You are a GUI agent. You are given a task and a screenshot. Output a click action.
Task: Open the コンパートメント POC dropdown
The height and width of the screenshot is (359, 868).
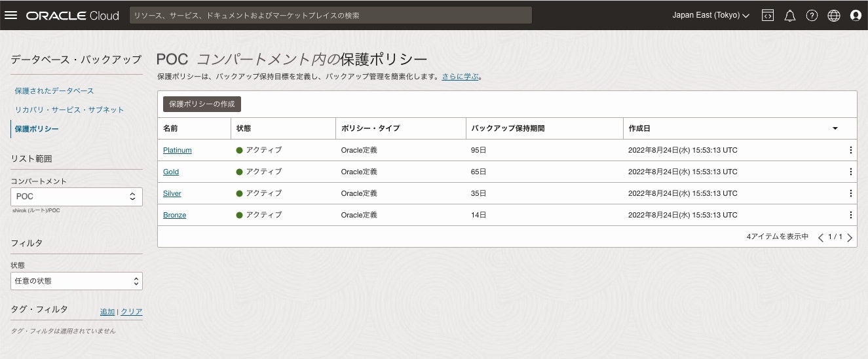[x=77, y=197]
